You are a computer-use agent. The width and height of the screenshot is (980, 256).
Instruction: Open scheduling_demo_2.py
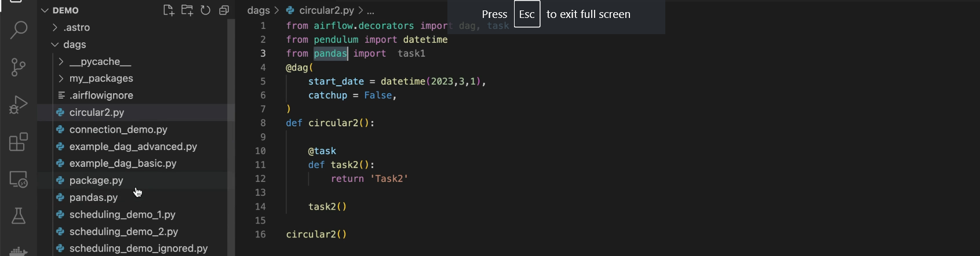coord(123,231)
